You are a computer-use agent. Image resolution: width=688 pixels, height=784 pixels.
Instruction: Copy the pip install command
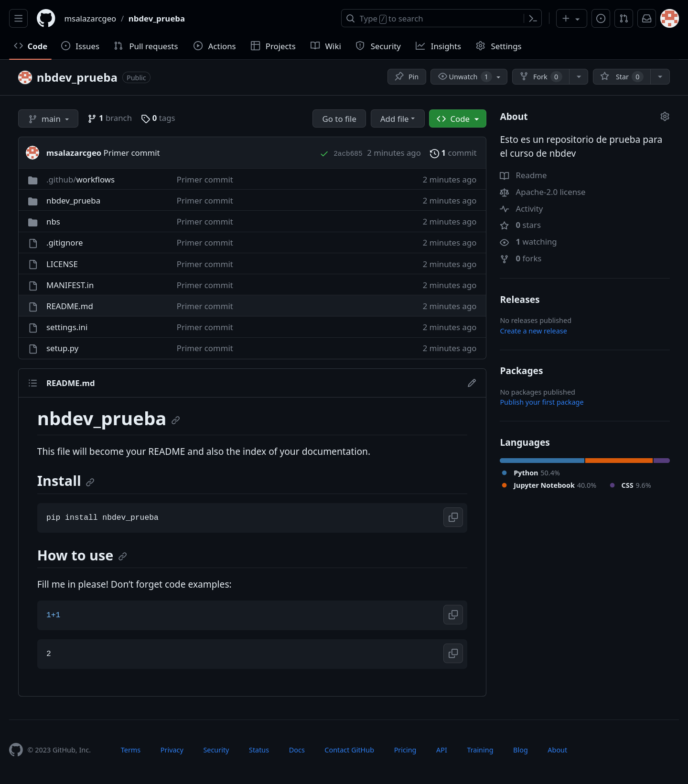point(453,517)
